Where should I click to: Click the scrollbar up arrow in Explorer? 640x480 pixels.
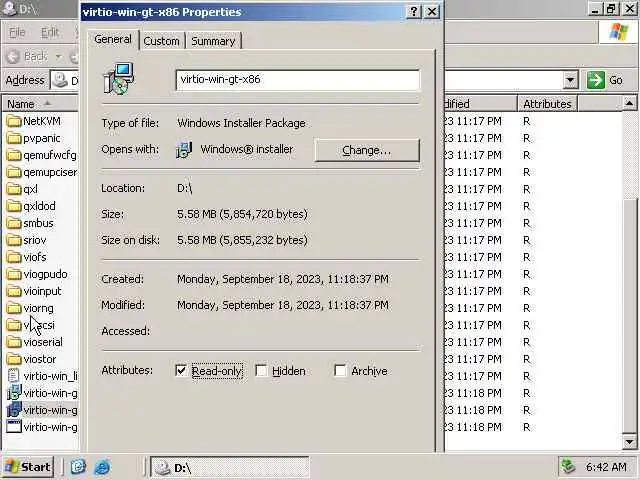click(x=629, y=104)
